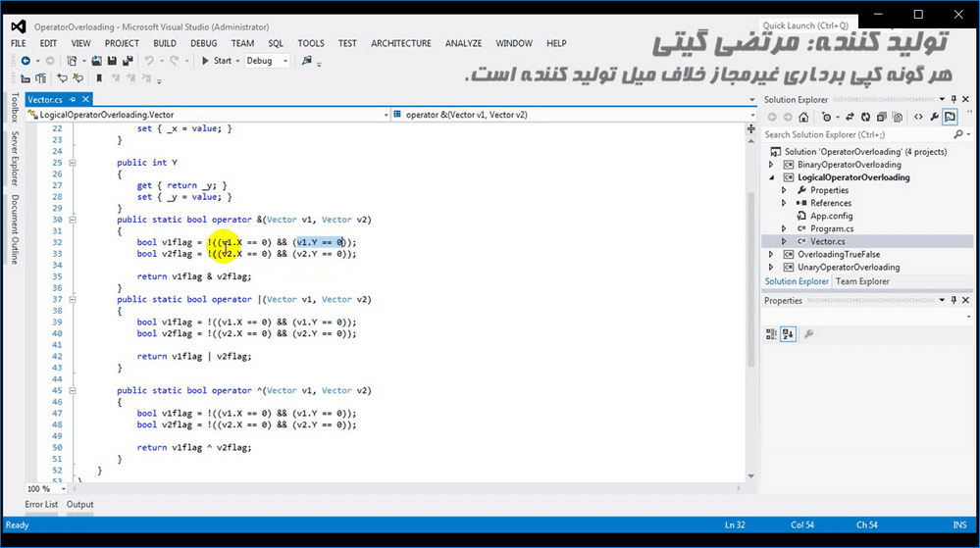Refresh the Solution Explorer
Image resolution: width=980 pixels, height=548 pixels.
(865, 117)
